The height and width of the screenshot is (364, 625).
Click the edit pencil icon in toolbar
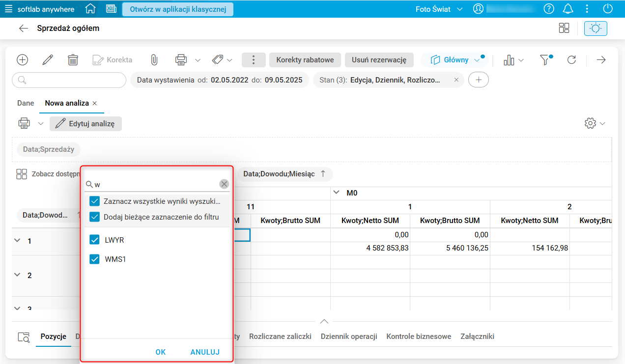click(48, 60)
